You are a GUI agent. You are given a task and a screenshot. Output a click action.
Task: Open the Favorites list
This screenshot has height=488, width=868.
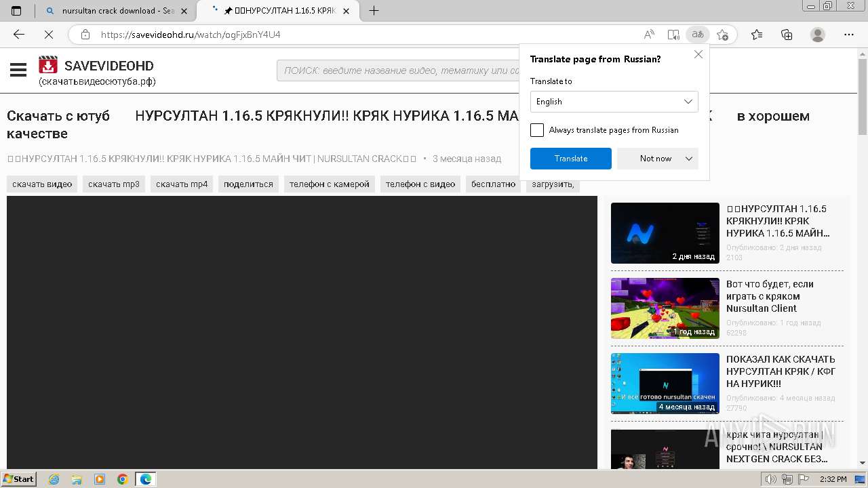(x=757, y=35)
